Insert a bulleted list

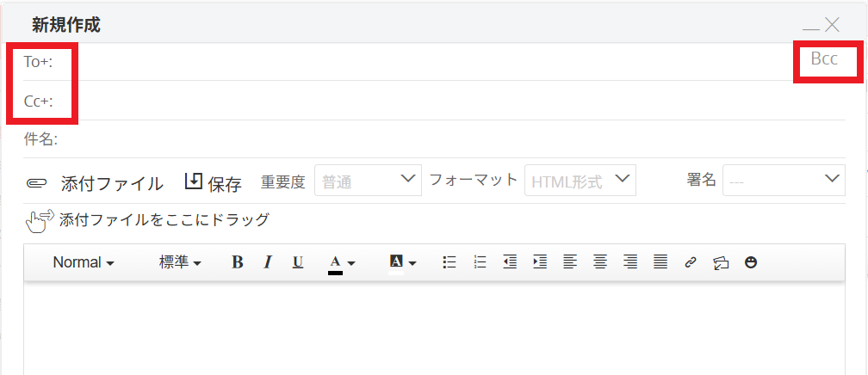(449, 262)
